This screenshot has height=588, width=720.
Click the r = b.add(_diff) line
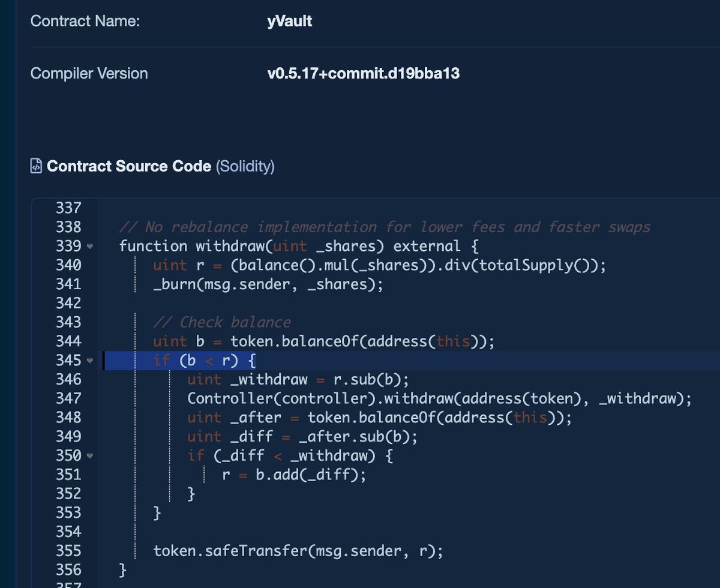pyautogui.click(x=294, y=475)
